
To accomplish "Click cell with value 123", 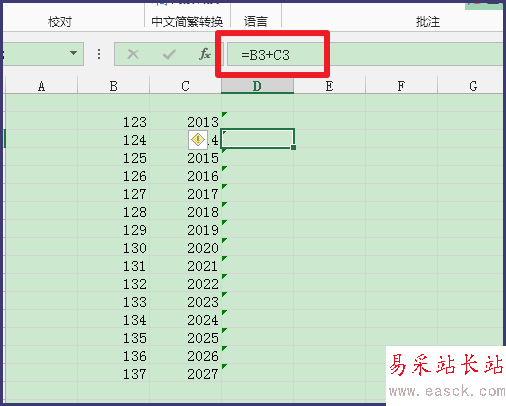I will click(113, 121).
